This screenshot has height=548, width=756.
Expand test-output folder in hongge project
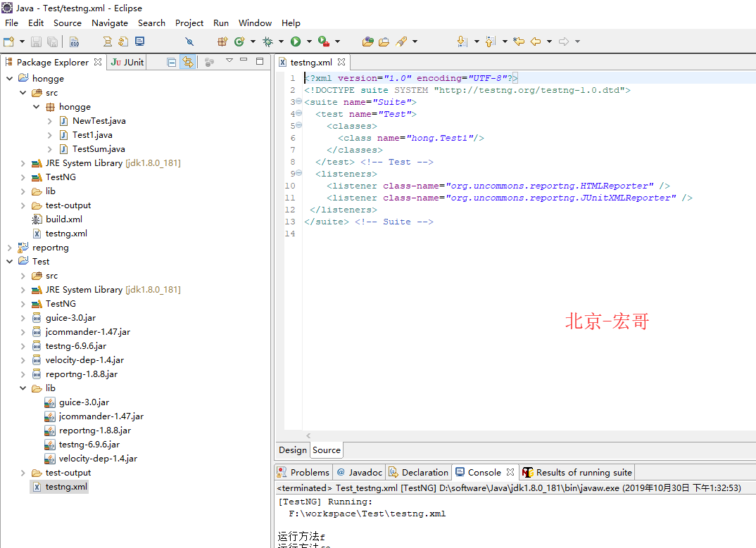point(23,205)
